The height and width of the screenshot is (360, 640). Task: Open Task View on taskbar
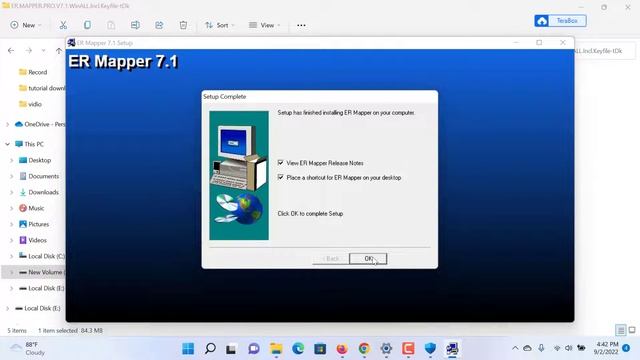pyautogui.click(x=231, y=349)
